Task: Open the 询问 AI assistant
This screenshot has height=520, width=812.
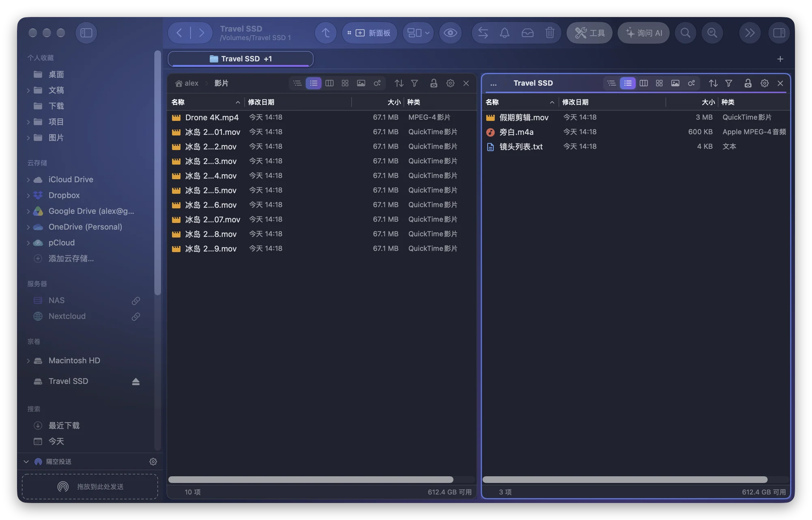Action: [644, 33]
